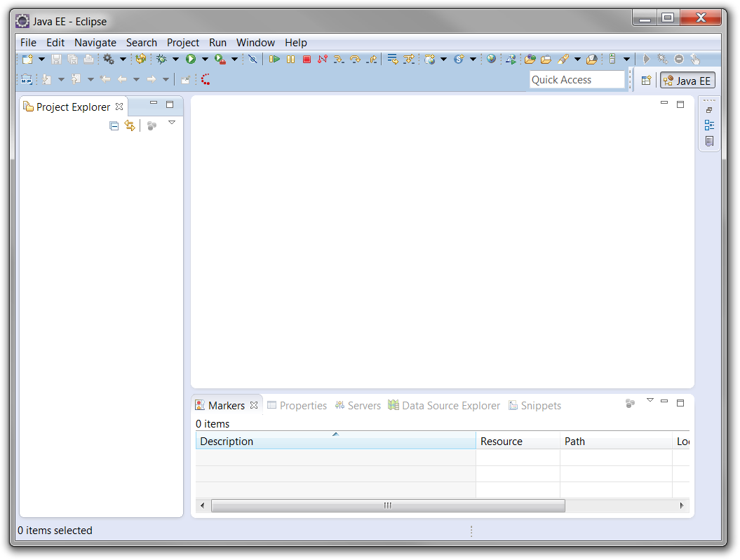Open the New wizard dropdown arrow
Viewport: 740px width, 560px height.
[41, 60]
